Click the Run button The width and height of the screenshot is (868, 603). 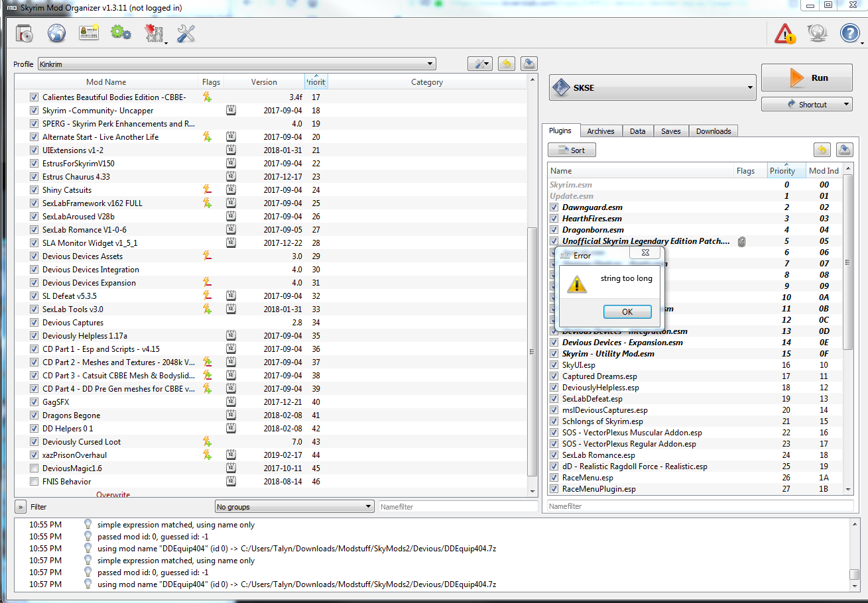point(806,78)
